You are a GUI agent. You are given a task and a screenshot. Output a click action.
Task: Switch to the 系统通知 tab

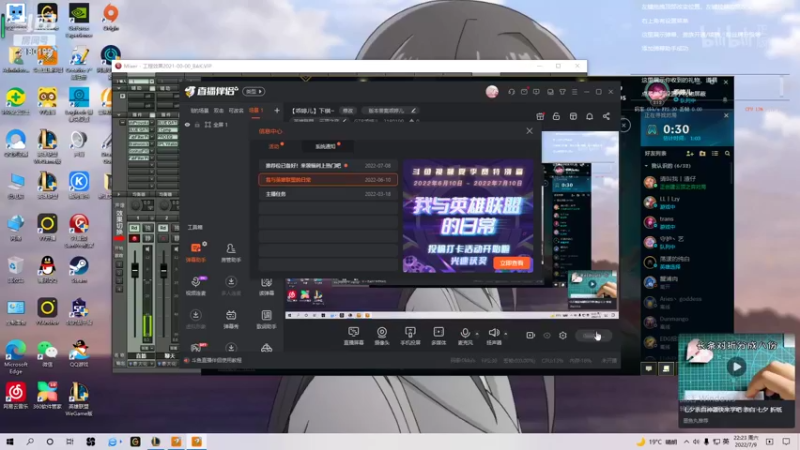point(326,146)
